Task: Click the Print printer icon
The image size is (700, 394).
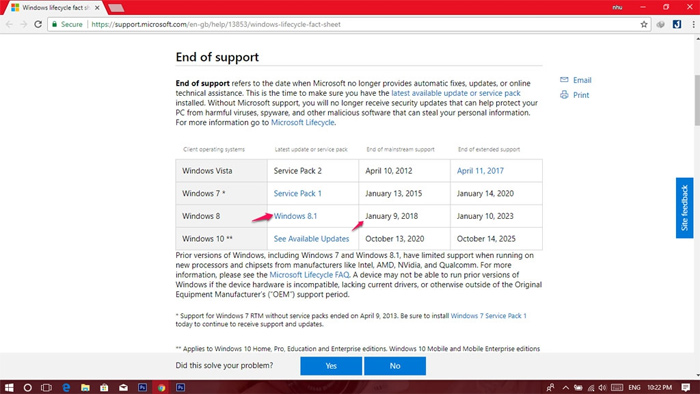Action: pos(564,95)
